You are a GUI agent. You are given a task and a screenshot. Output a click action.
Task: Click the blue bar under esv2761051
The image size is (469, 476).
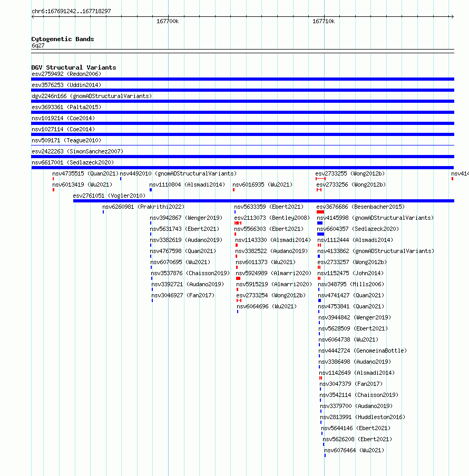point(263,201)
